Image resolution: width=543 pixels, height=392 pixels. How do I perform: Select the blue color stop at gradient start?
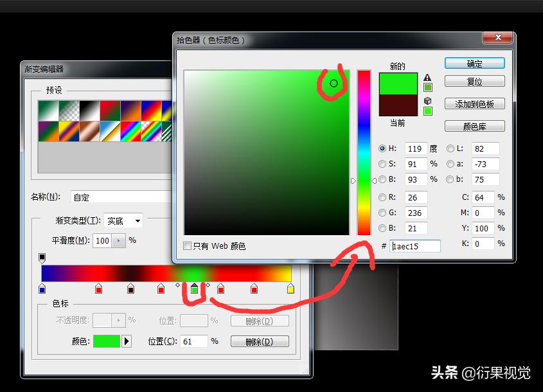(x=42, y=290)
